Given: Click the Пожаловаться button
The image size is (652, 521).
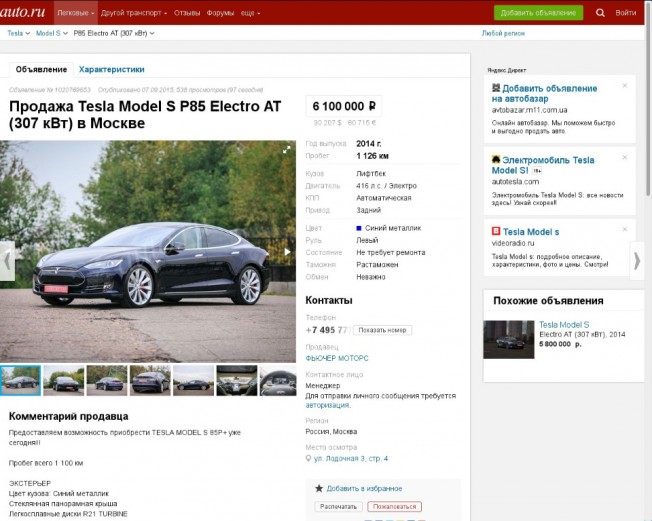Looking at the screenshot, I should click(x=394, y=506).
